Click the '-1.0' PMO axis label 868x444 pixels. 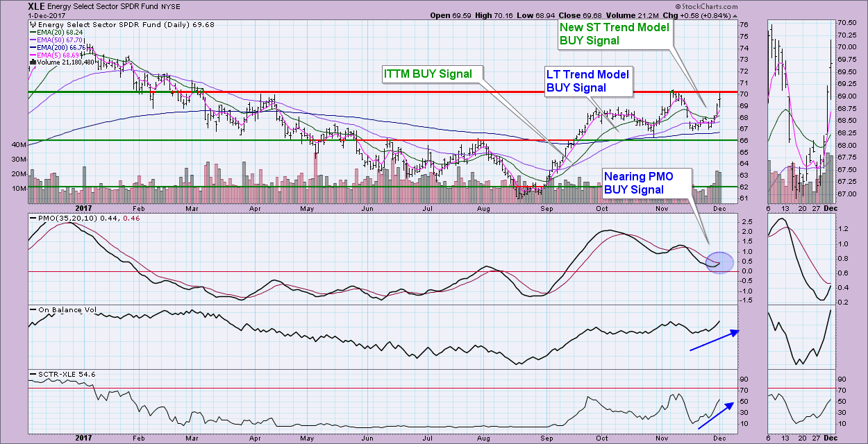click(747, 291)
